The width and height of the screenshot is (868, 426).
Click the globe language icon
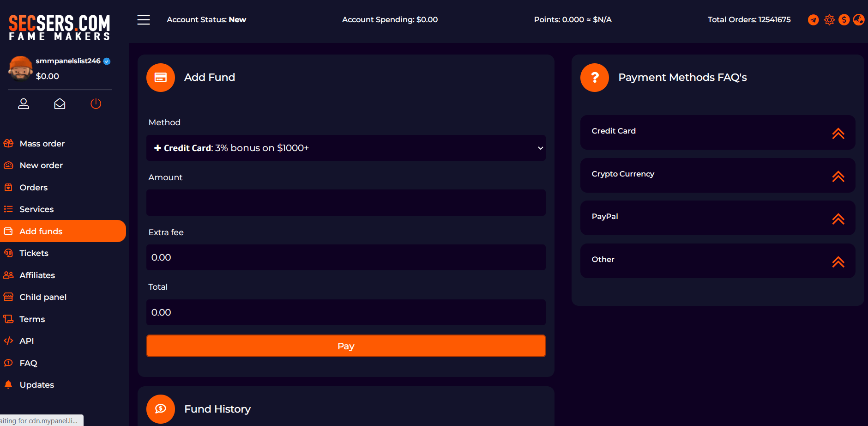coord(859,20)
